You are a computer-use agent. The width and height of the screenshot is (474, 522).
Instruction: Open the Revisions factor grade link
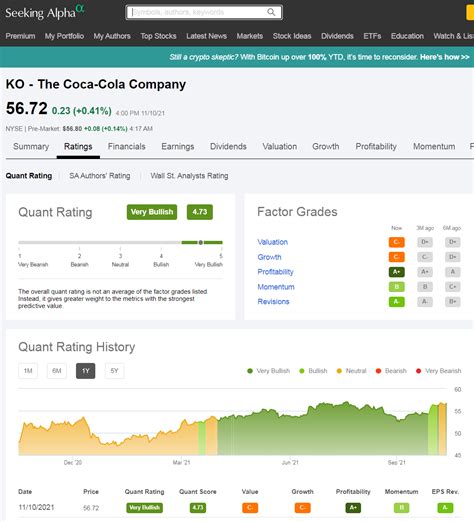click(273, 302)
